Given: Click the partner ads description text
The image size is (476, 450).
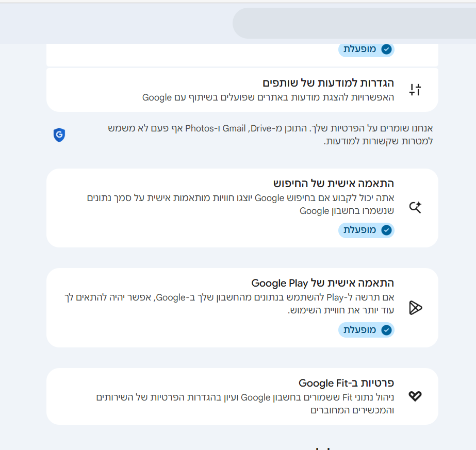Looking at the screenshot, I should pyautogui.click(x=268, y=97).
